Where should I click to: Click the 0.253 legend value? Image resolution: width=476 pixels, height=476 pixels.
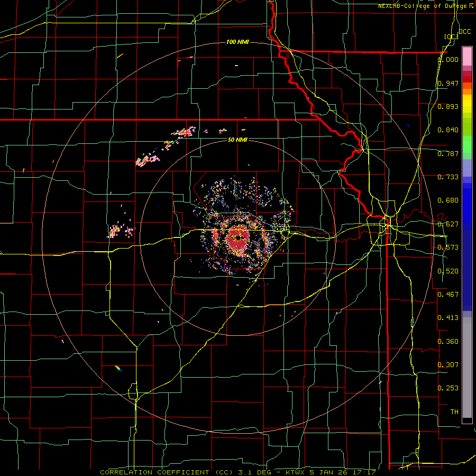pyautogui.click(x=448, y=388)
